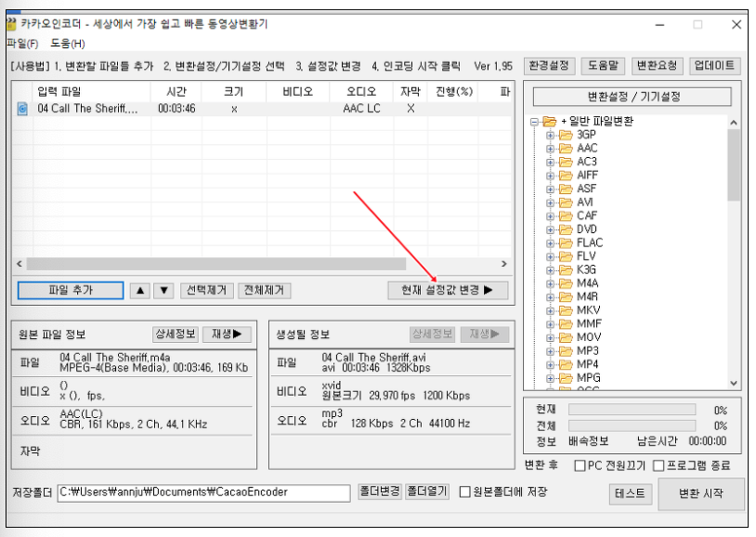Screen dimensions: 756x537
Task: Click 진행(%) column header
Action: tap(454, 91)
